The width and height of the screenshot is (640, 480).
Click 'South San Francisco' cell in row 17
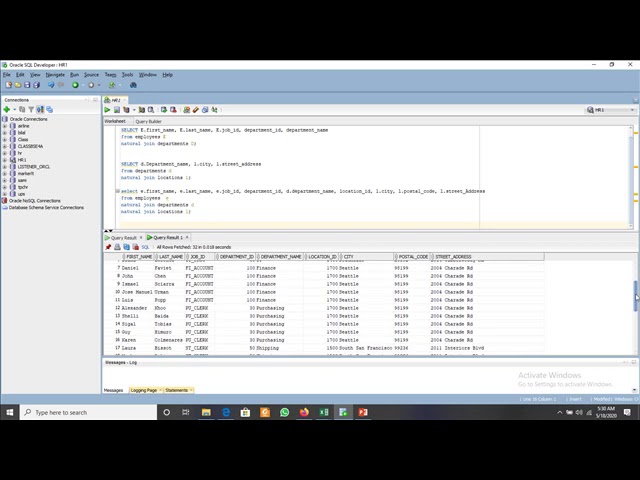(x=366, y=348)
